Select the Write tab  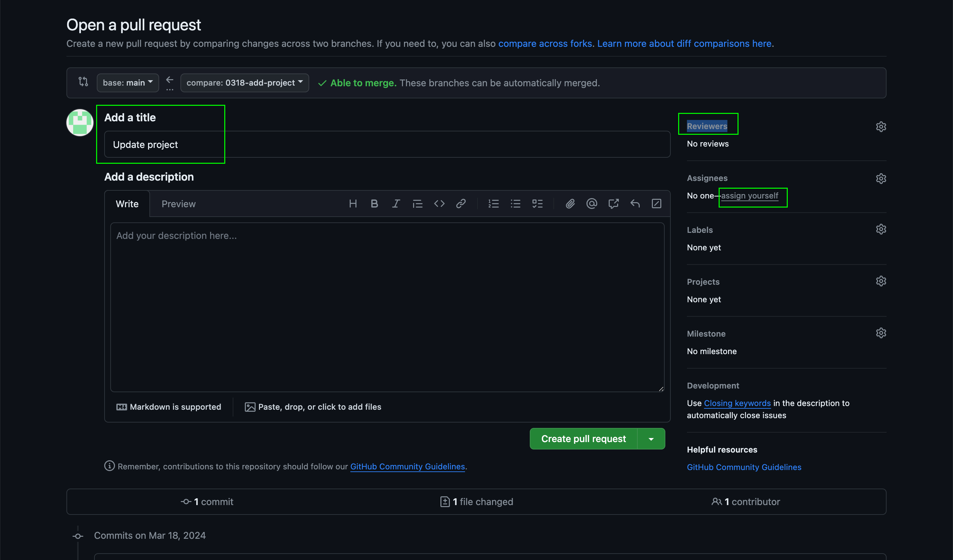pyautogui.click(x=127, y=204)
